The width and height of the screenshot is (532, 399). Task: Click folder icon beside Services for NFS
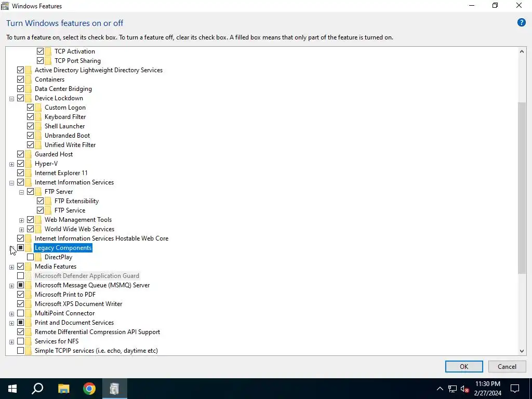click(x=29, y=341)
